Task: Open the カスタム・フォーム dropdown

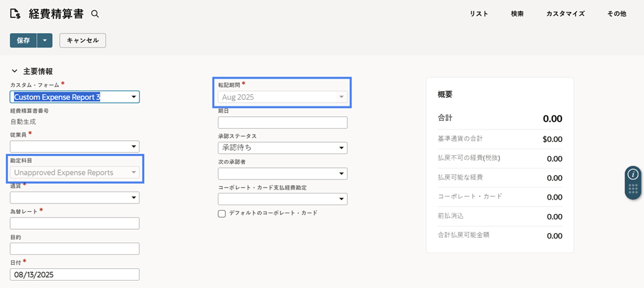Action: [75, 96]
